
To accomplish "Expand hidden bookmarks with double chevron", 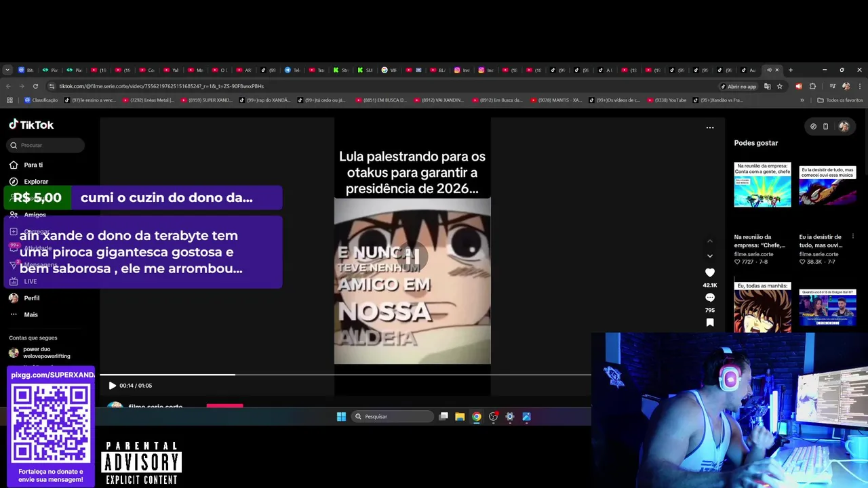I will (802, 100).
